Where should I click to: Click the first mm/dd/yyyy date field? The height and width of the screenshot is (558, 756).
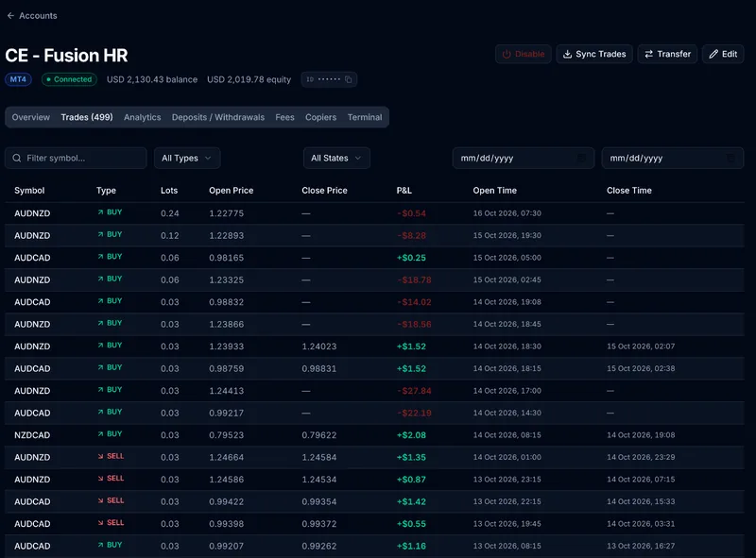point(524,158)
